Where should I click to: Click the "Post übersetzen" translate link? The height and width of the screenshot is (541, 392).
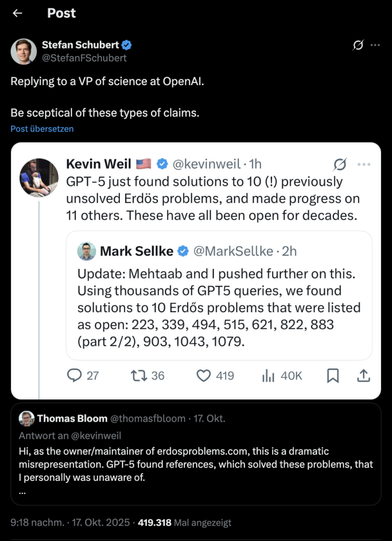pyautogui.click(x=42, y=129)
